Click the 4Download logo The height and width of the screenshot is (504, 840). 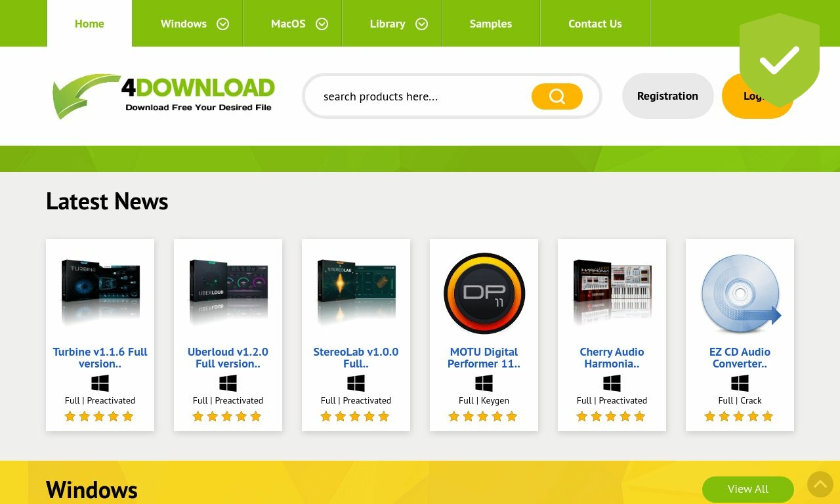point(163,96)
